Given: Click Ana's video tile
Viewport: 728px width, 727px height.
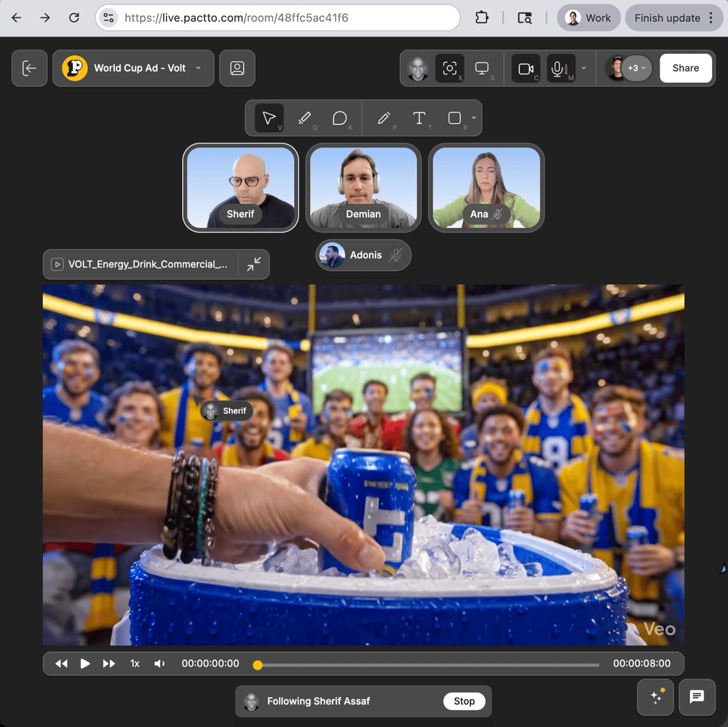Looking at the screenshot, I should [486, 188].
